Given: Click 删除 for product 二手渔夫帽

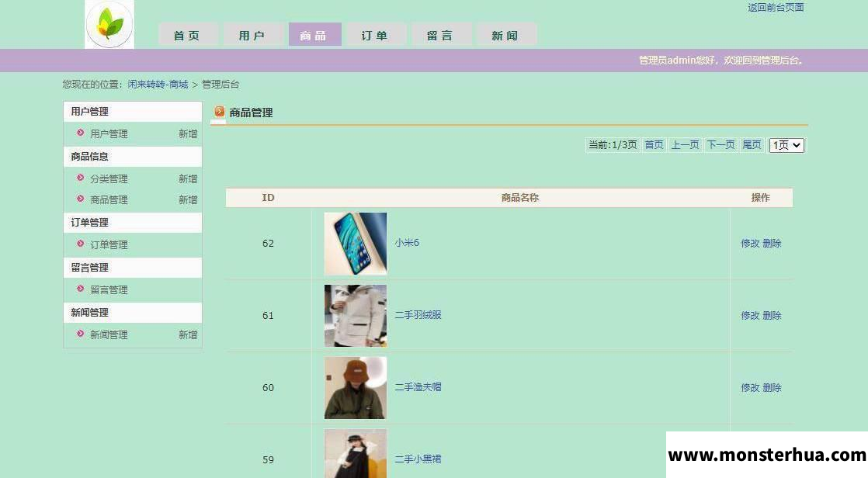Looking at the screenshot, I should coord(773,388).
